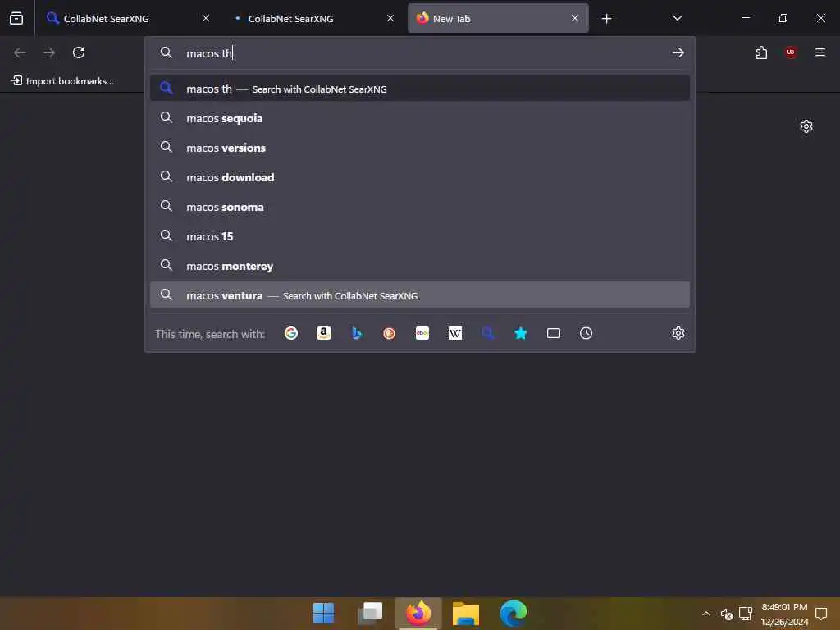Viewport: 840px width, 630px height.
Task: Open File Explorer from taskbar
Action: click(x=466, y=614)
